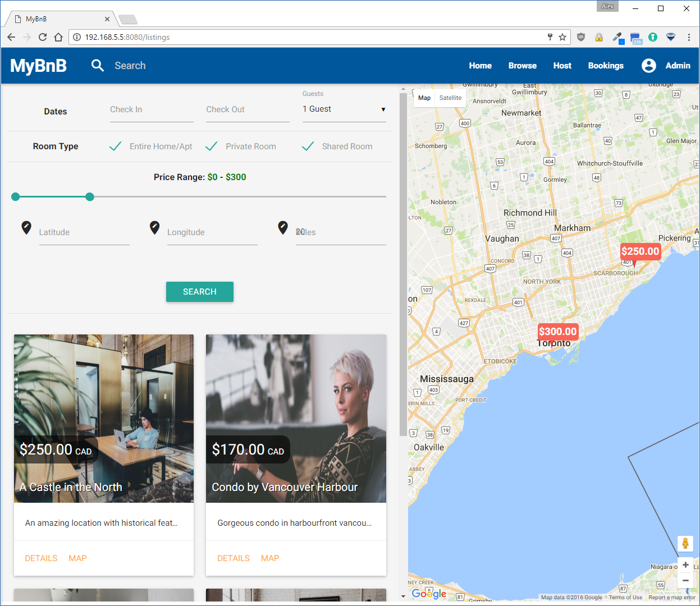Open the Host page

click(562, 66)
